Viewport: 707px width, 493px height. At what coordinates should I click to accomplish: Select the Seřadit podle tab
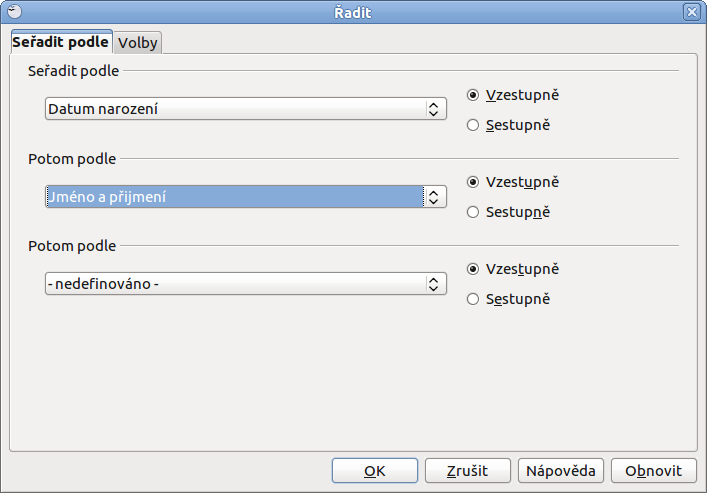[x=60, y=42]
